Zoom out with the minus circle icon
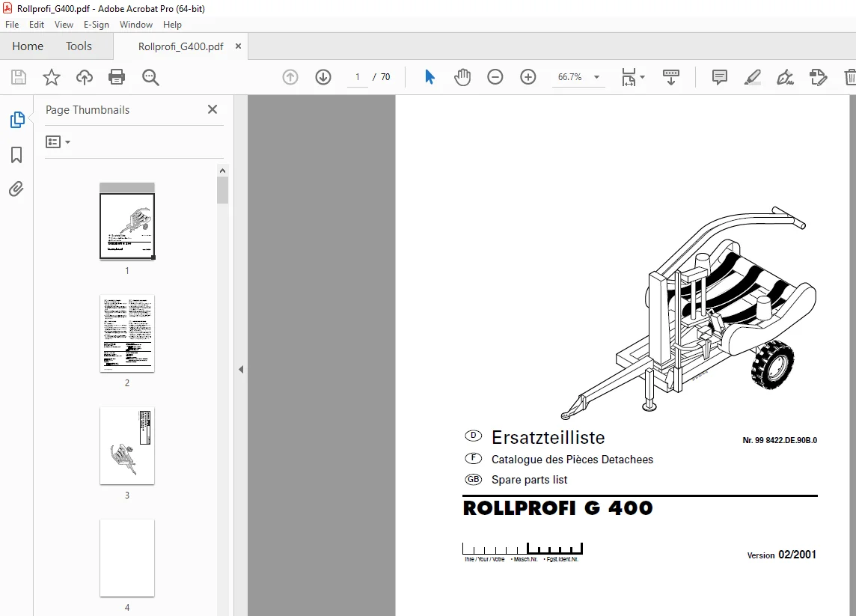This screenshot has width=856, height=616. tap(495, 77)
